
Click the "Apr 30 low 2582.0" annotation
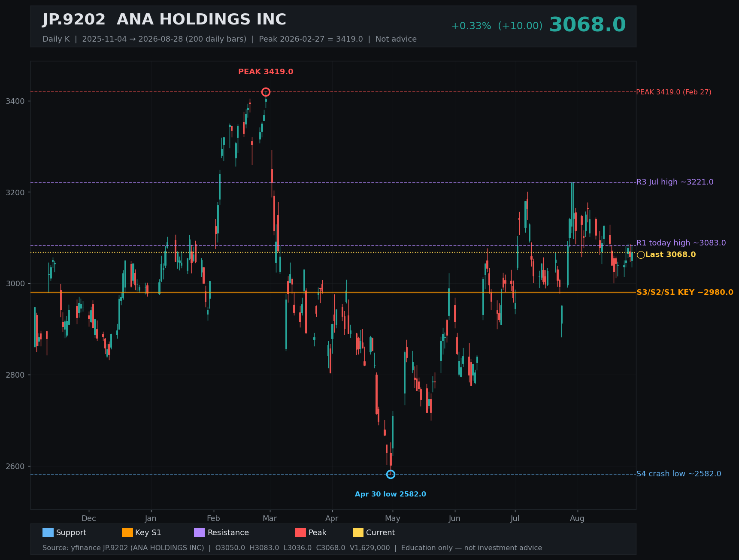pyautogui.click(x=391, y=494)
